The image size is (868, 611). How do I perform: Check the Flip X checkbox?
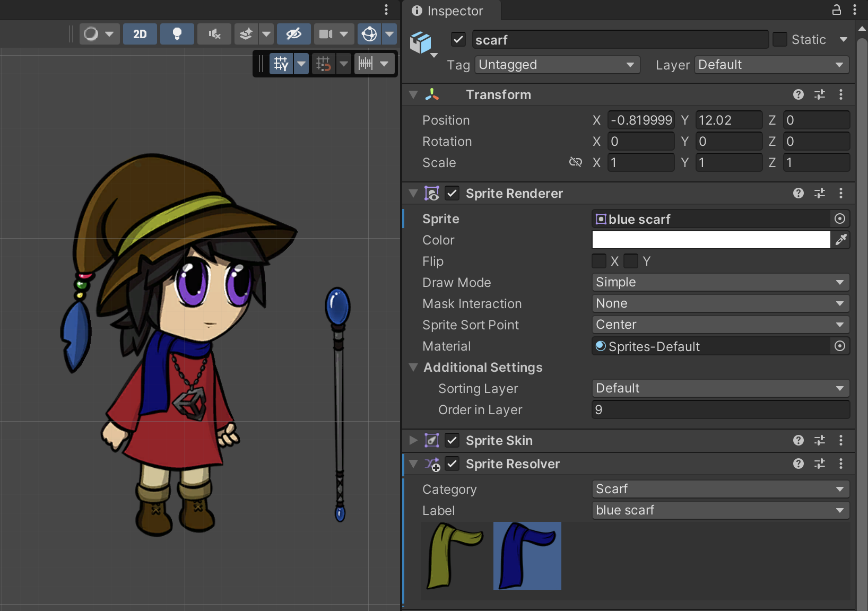point(599,261)
